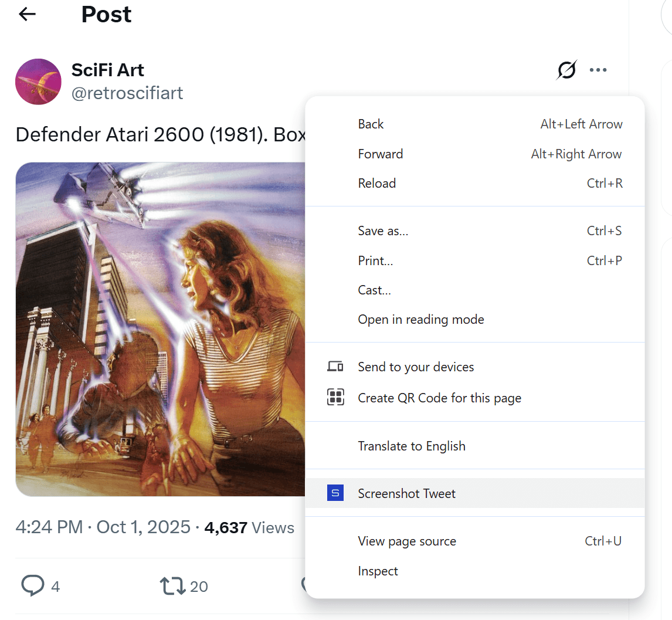
Task: Click the blue Screenshot Tweet extension icon
Action: click(x=335, y=493)
